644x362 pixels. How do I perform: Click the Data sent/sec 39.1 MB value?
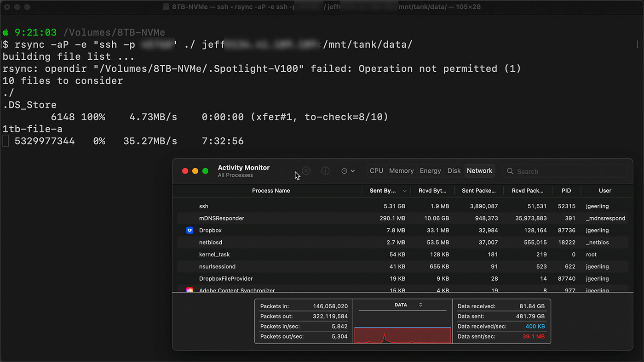tap(534, 336)
